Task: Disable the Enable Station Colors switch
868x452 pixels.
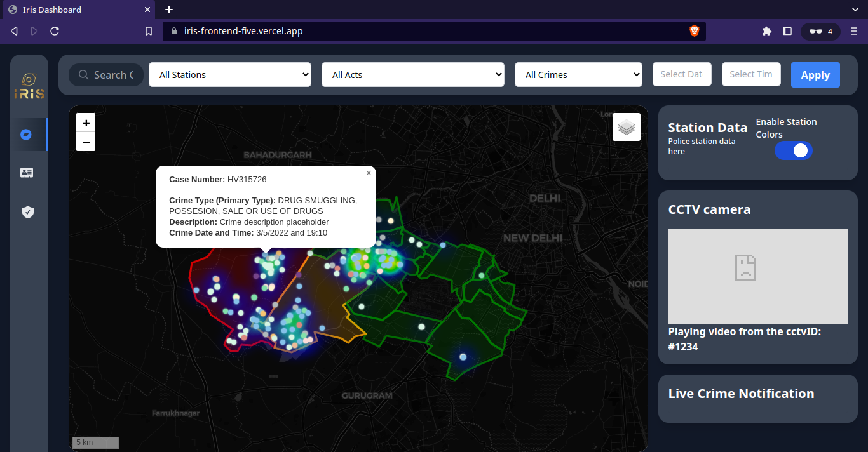Action: click(793, 150)
